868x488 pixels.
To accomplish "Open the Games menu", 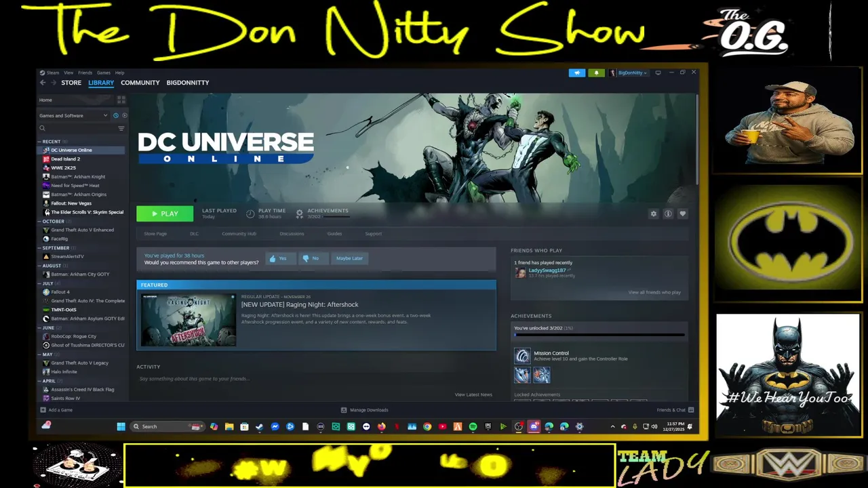I will pos(104,73).
